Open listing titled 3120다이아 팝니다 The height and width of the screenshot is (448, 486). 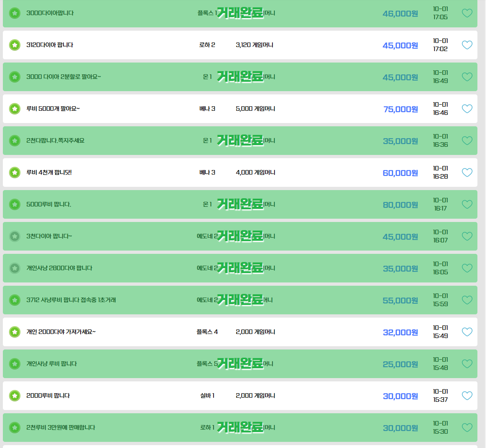coord(49,45)
